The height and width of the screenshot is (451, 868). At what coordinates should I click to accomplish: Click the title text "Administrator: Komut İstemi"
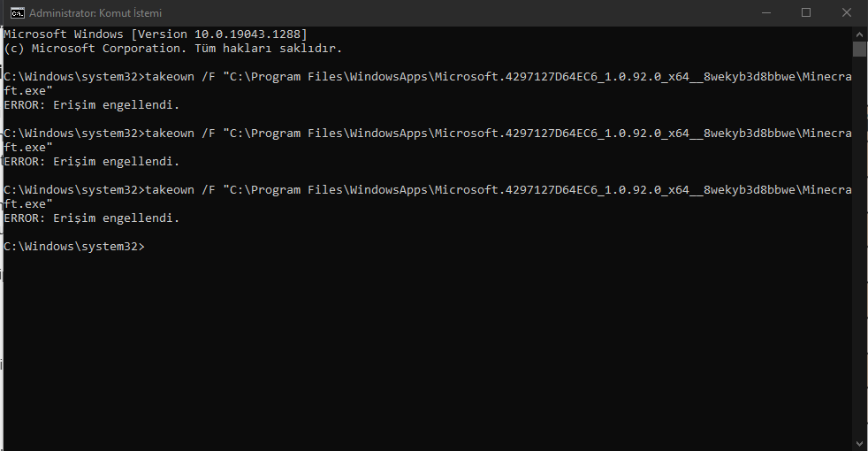pos(95,13)
